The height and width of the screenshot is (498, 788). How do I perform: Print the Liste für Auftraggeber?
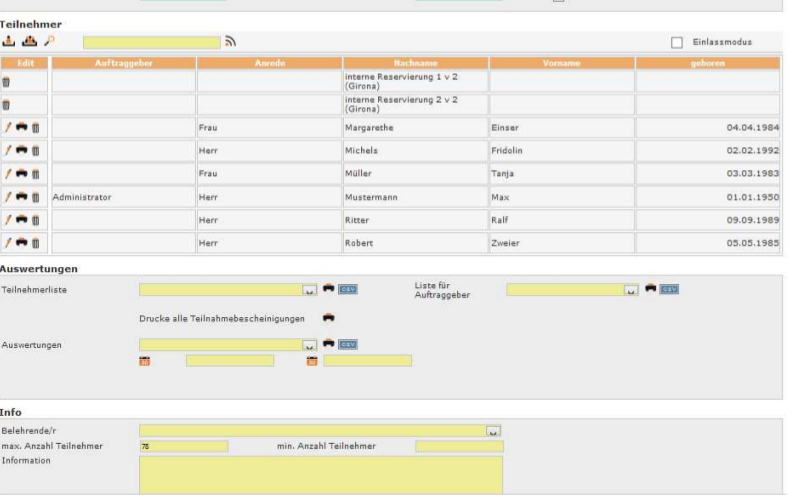[651, 289]
